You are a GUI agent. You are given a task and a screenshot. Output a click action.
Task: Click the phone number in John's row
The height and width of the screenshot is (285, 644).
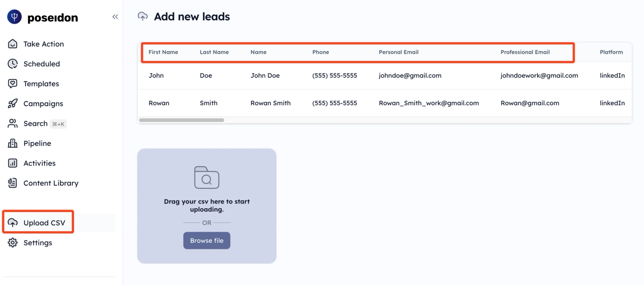pos(335,75)
